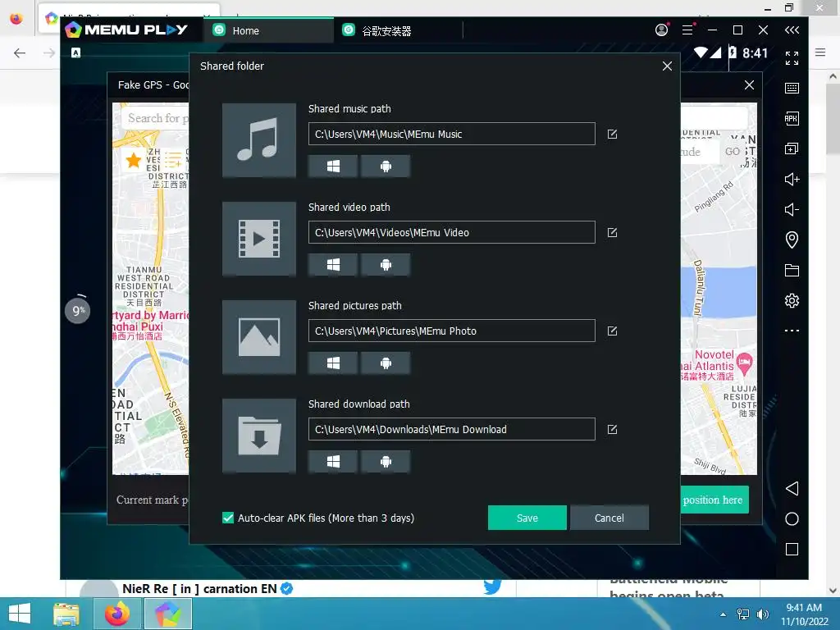This screenshot has width=840, height=630.
Task: Open Windows Start menu
Action: [x=20, y=614]
